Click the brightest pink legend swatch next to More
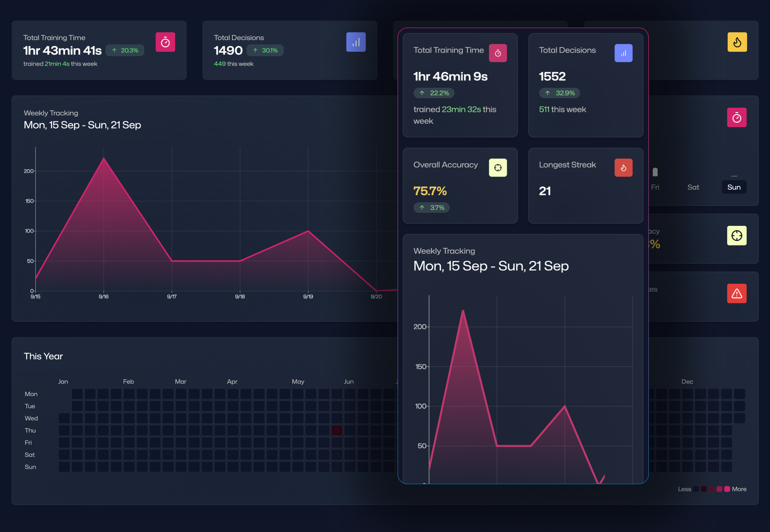The height and width of the screenshot is (532, 770). pos(727,489)
